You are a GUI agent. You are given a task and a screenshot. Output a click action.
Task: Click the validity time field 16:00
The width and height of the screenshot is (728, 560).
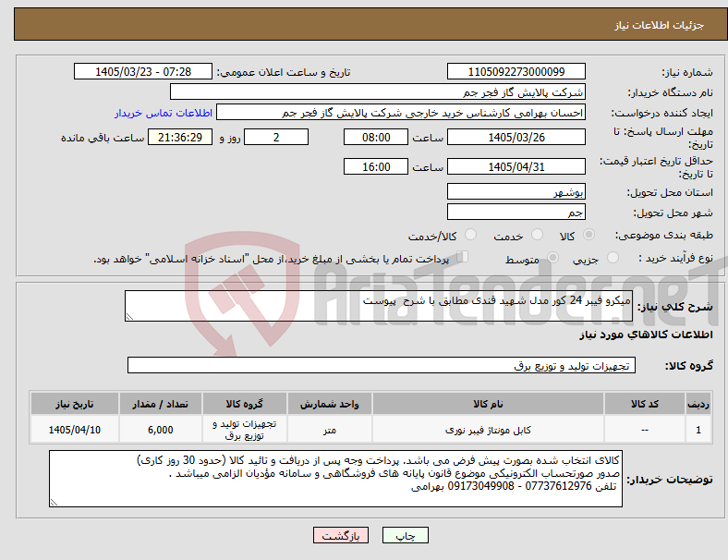tap(376, 166)
